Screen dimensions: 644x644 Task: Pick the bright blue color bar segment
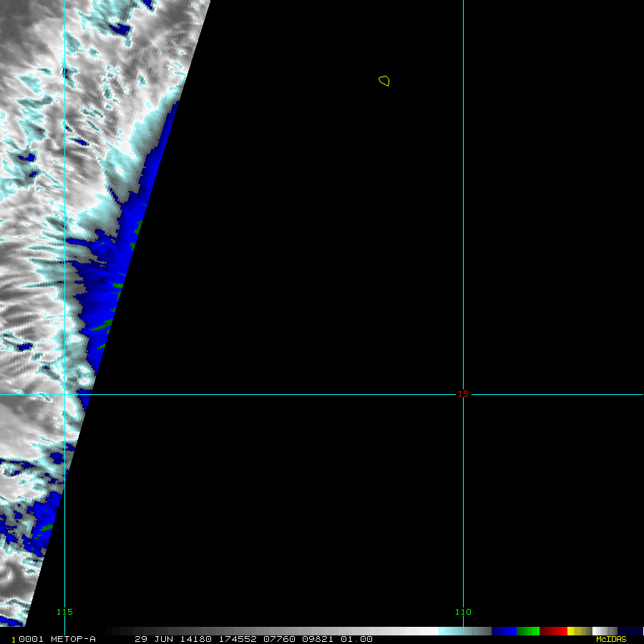coord(504,631)
